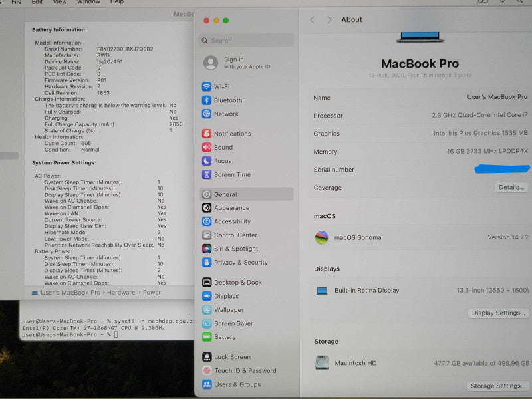Open the View menu
532x399 pixels.
pyautogui.click(x=60, y=2)
